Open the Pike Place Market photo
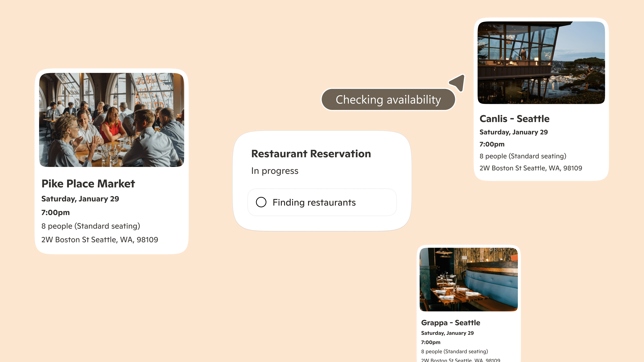The width and height of the screenshot is (644, 362). (x=112, y=120)
